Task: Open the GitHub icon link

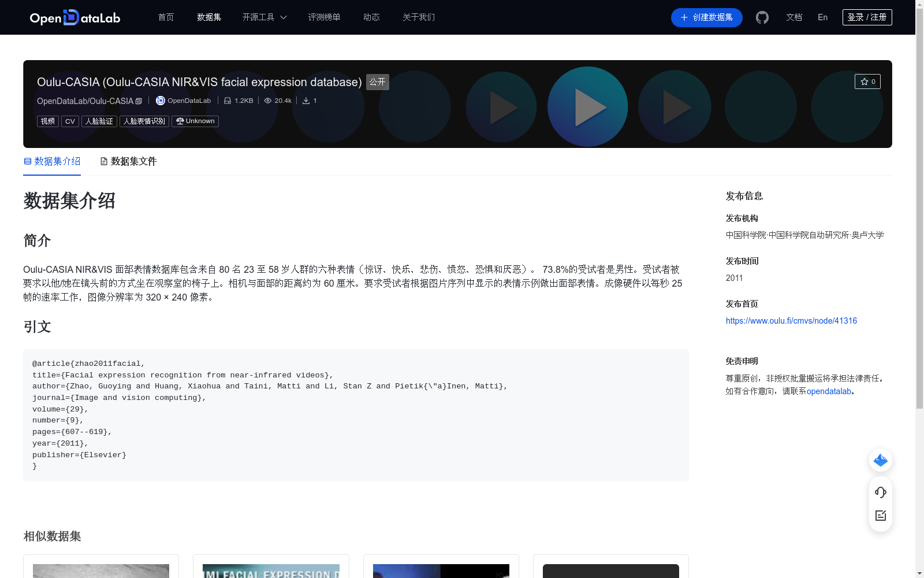Action: click(x=762, y=17)
